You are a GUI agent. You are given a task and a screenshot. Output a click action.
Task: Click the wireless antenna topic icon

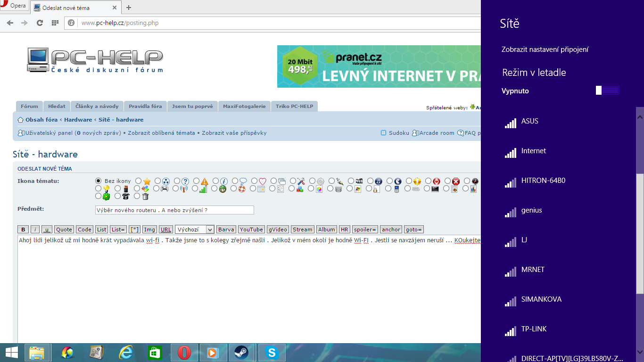tap(184, 189)
